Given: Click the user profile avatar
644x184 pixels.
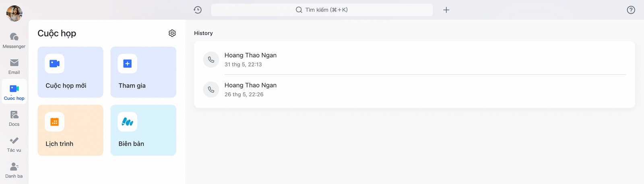Looking at the screenshot, I should (x=14, y=13).
